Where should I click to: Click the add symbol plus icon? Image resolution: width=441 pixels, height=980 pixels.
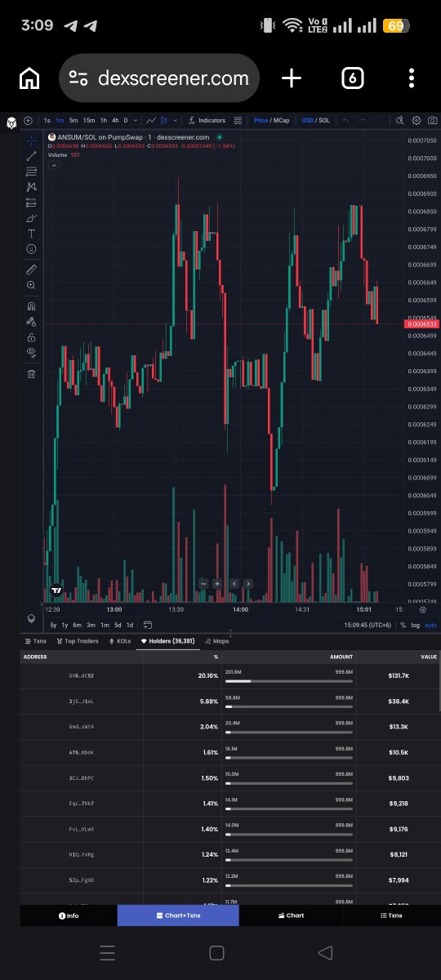pos(28,120)
